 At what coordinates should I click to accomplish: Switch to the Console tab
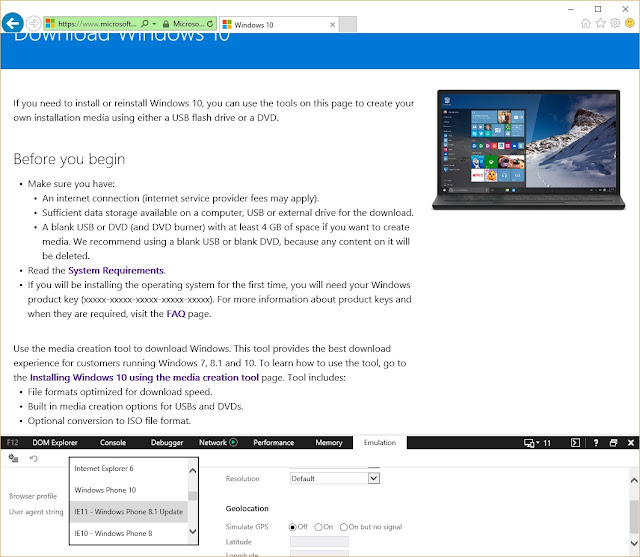coord(113,442)
